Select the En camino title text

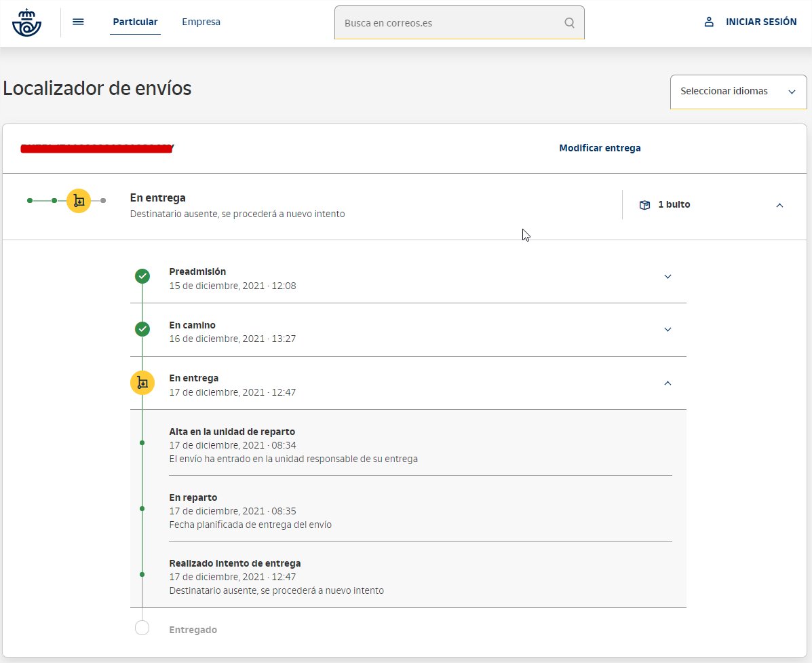[x=192, y=325]
